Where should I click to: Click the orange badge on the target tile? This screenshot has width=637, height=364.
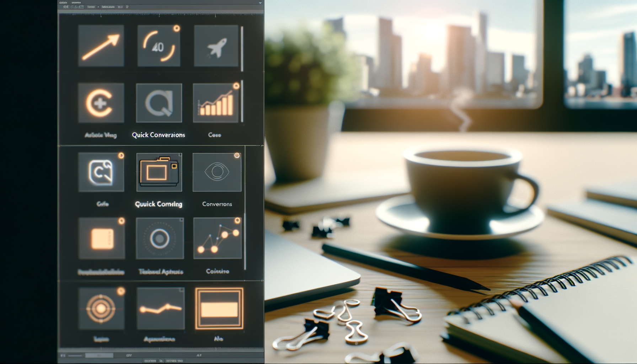[121, 291]
